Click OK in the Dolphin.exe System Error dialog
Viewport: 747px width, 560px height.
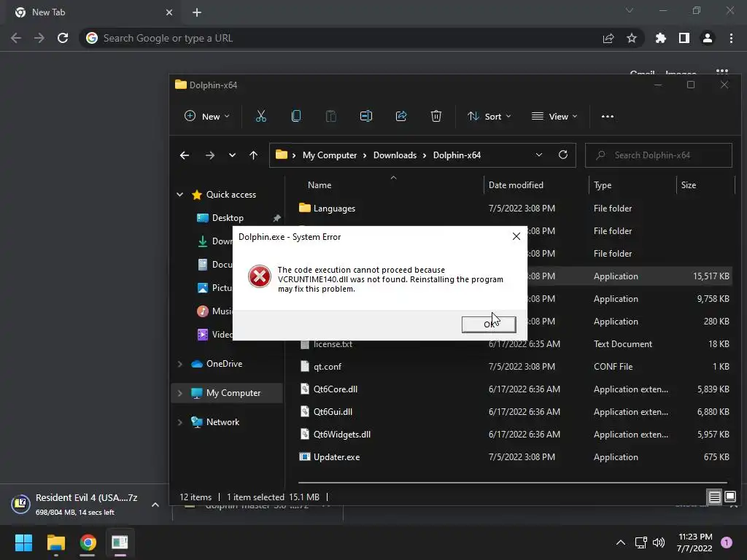488,324
